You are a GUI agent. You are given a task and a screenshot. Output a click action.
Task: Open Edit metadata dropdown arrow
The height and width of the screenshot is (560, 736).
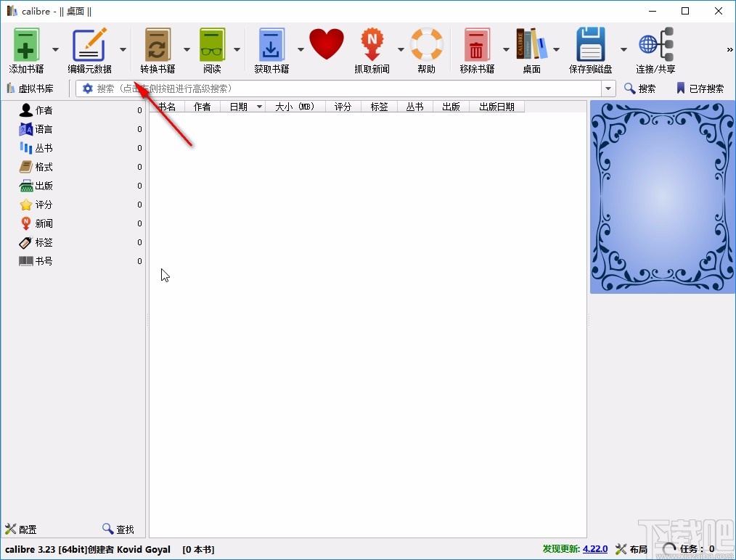(x=123, y=49)
